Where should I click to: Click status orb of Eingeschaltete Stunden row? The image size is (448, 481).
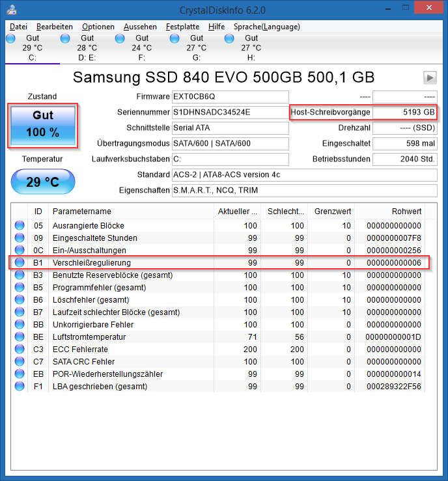click(20, 238)
